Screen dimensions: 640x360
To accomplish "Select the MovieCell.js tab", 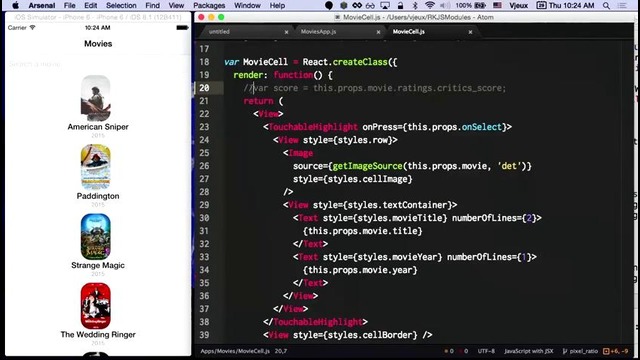I will [409, 31].
